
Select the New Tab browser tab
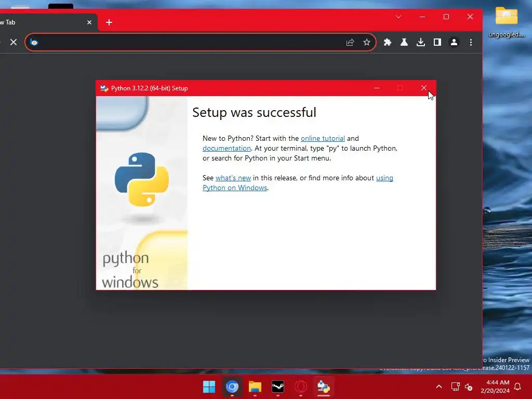pyautogui.click(x=47, y=22)
